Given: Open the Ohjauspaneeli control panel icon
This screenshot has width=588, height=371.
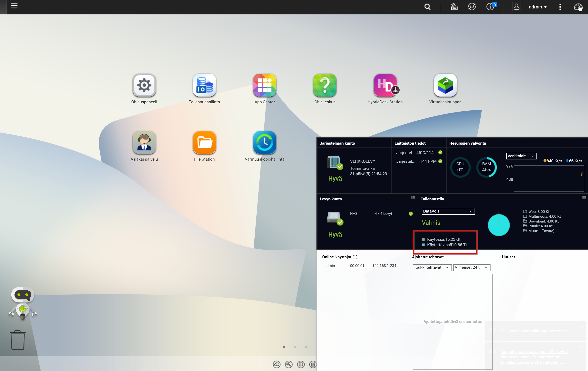Looking at the screenshot, I should coord(144,85).
